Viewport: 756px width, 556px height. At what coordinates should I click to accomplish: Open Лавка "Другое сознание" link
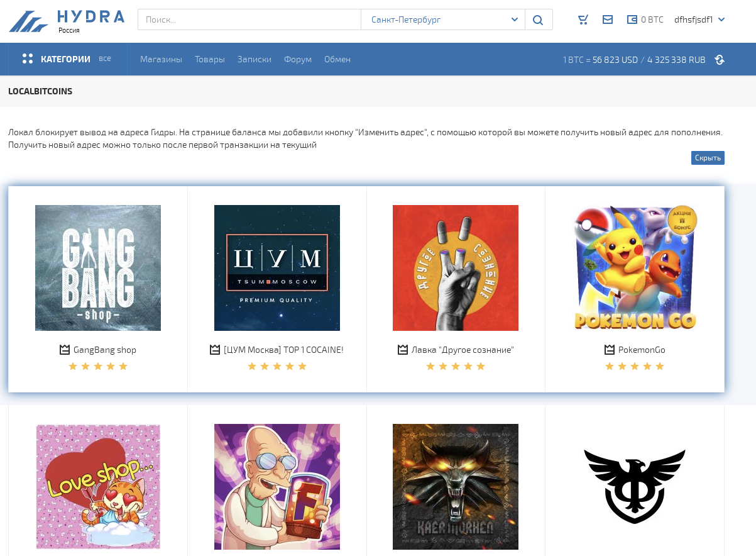pyautogui.click(x=463, y=350)
